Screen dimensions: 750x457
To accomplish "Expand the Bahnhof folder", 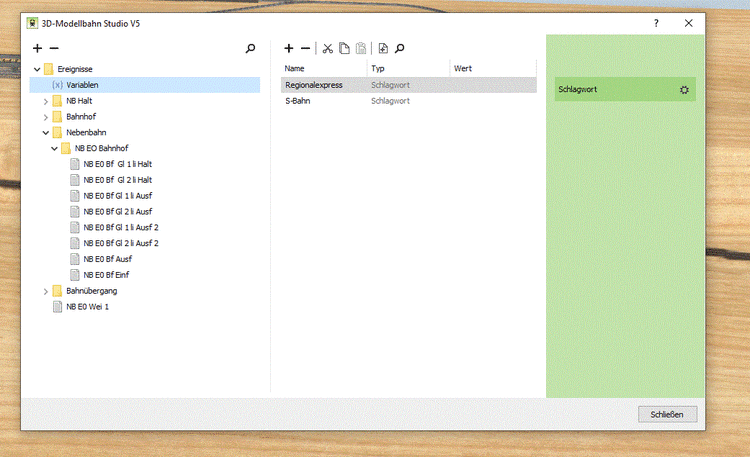I will point(46,117).
